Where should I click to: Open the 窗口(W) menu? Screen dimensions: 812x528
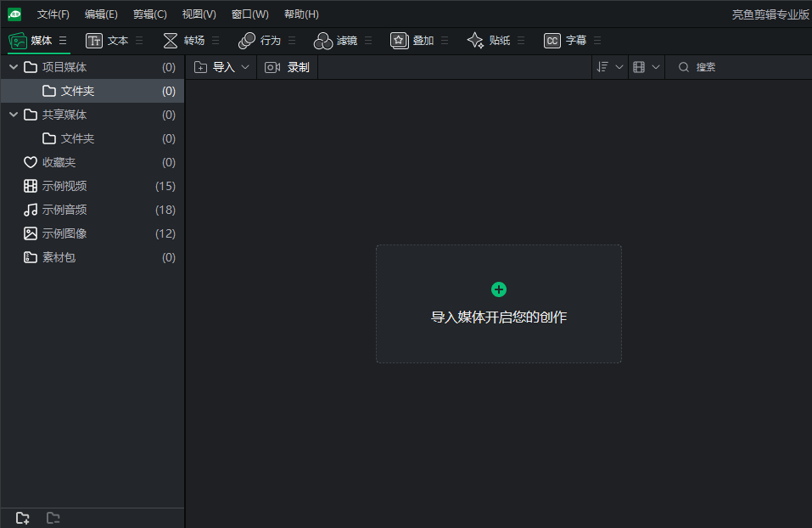(x=249, y=14)
